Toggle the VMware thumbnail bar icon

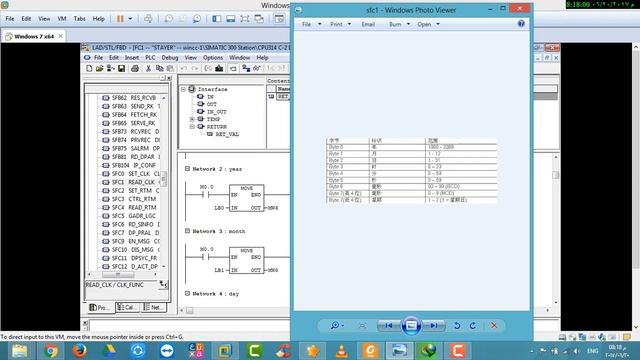pos(231,19)
